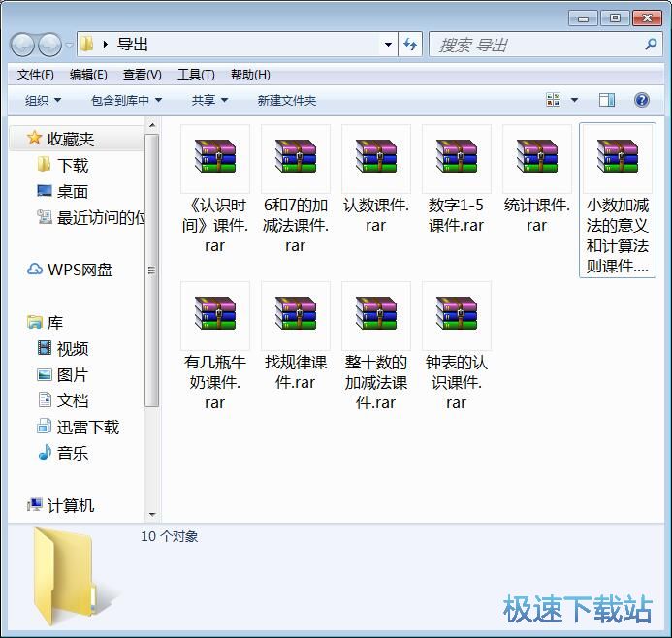Click the 数字1-5课件.rar file name
Viewport: 672px width, 638px height.
[x=457, y=215]
